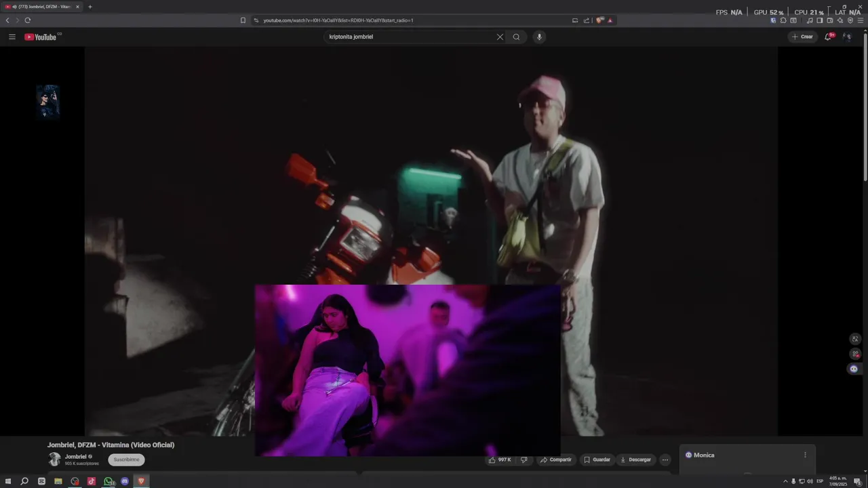
Task: Dislike the Vitamina video
Action: pos(524,460)
